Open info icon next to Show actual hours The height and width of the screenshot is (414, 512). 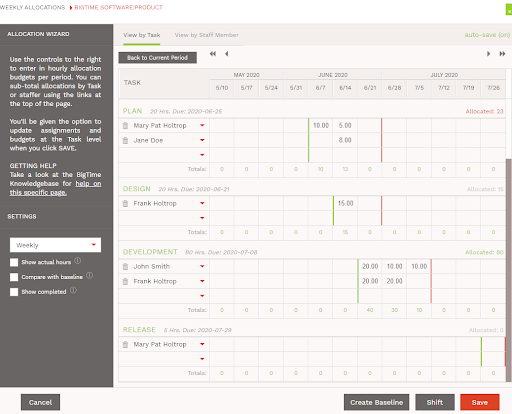pyautogui.click(x=78, y=261)
